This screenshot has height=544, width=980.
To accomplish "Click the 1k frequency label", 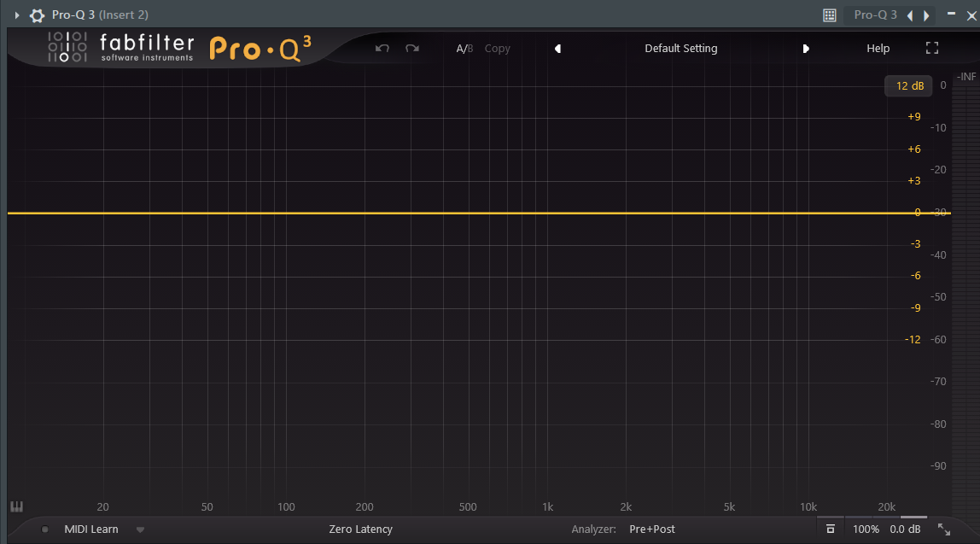I will (x=547, y=507).
